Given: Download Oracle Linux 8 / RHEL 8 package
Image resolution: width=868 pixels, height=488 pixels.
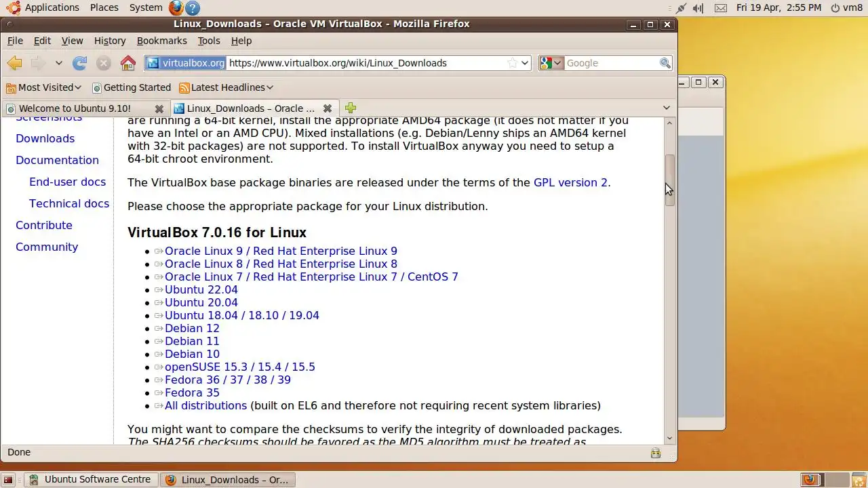Looking at the screenshot, I should 281,264.
